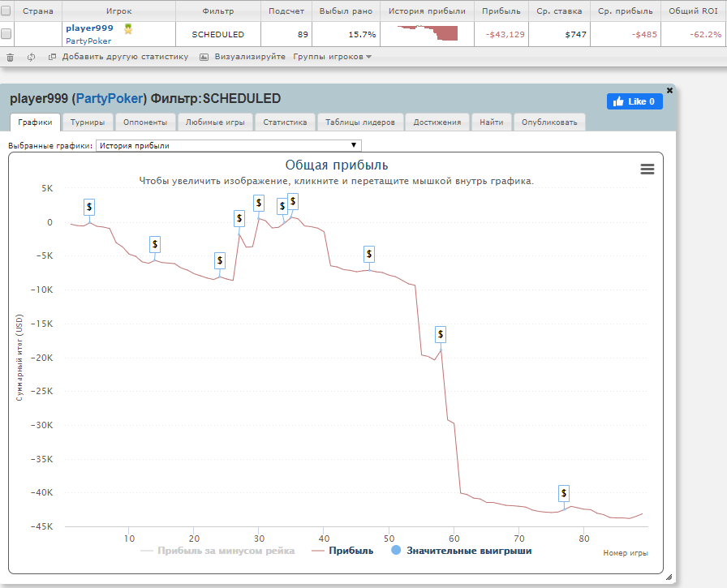
Task: Click the chart hamburger menu icon
Action: coord(647,169)
